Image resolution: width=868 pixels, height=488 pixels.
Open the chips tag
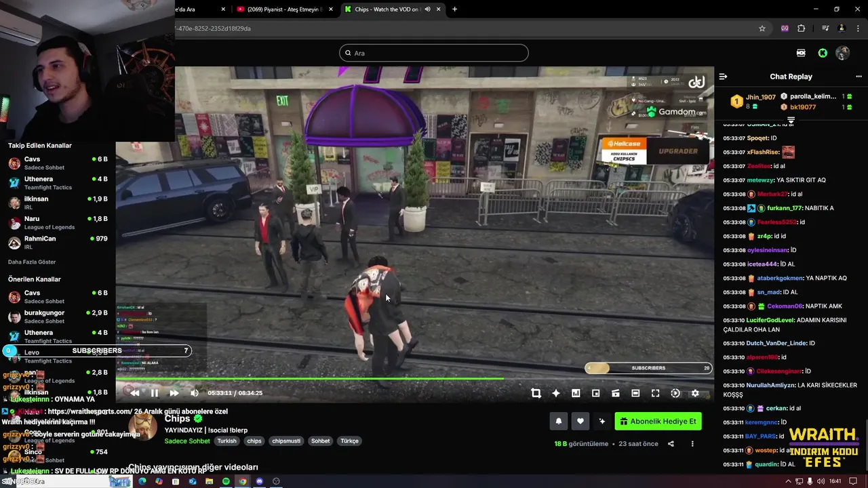click(254, 441)
